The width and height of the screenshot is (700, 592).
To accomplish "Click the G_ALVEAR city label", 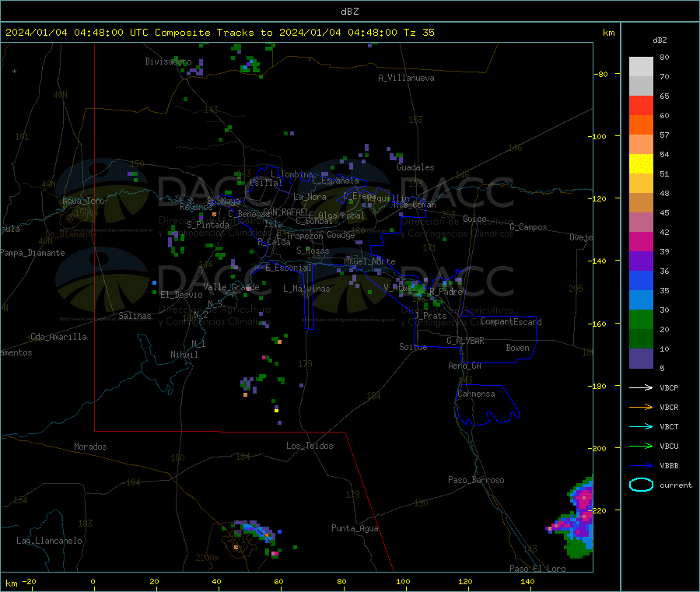I will [x=465, y=341].
